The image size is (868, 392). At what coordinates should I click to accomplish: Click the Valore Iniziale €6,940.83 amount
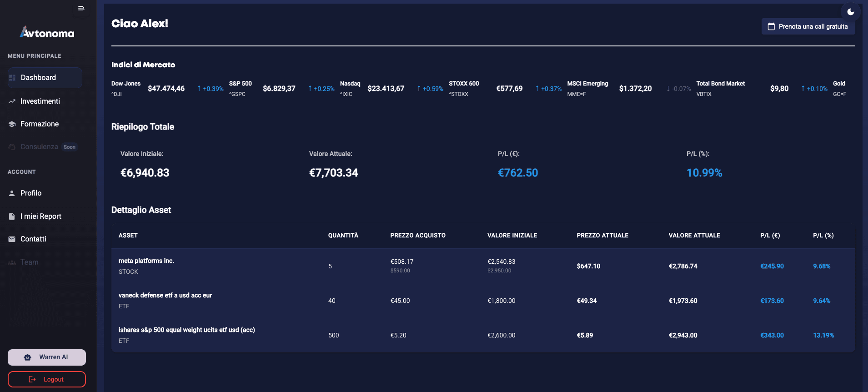pyautogui.click(x=145, y=173)
